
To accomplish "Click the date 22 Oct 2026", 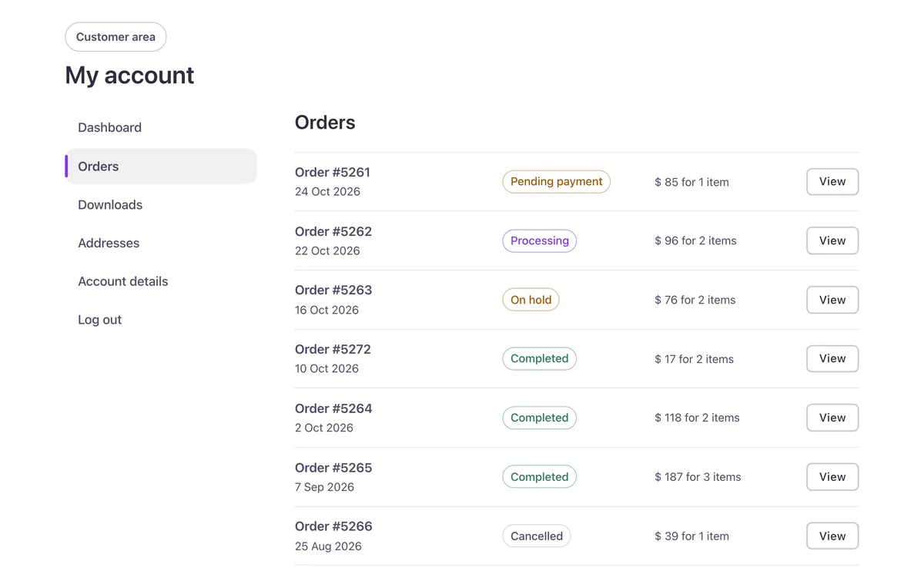I will coord(328,251).
